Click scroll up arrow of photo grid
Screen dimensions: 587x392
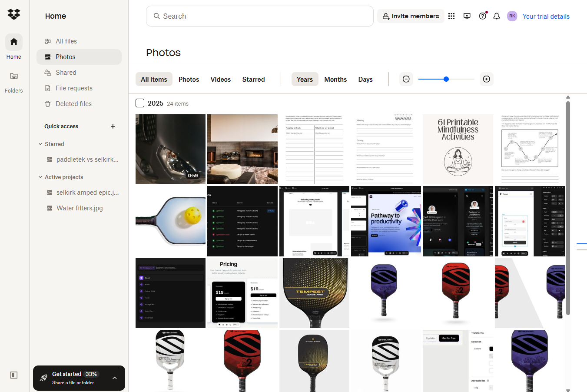(x=568, y=97)
